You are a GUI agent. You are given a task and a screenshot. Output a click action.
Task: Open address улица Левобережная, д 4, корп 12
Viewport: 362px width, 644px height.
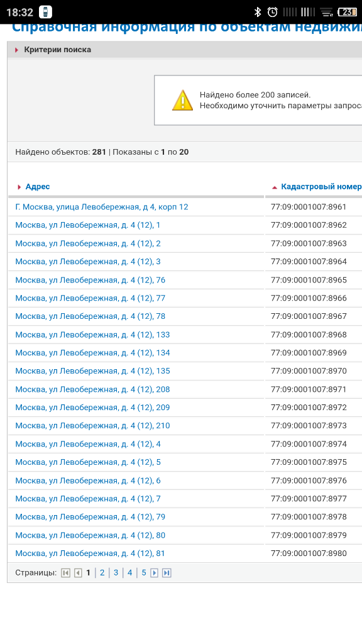pyautogui.click(x=101, y=207)
